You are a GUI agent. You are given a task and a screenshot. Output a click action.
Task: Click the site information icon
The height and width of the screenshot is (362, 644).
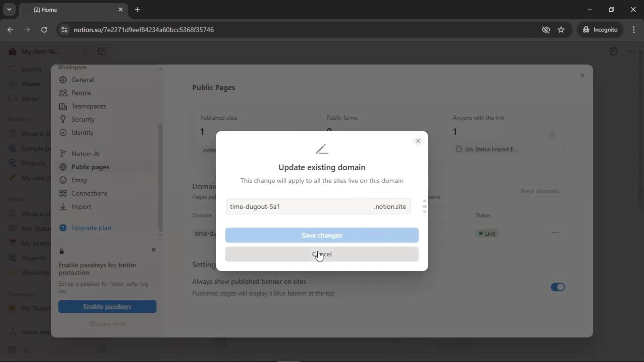pyautogui.click(x=64, y=29)
